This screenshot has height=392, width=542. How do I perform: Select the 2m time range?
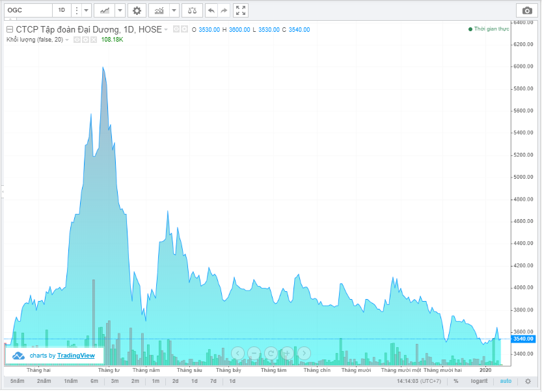coord(135,381)
